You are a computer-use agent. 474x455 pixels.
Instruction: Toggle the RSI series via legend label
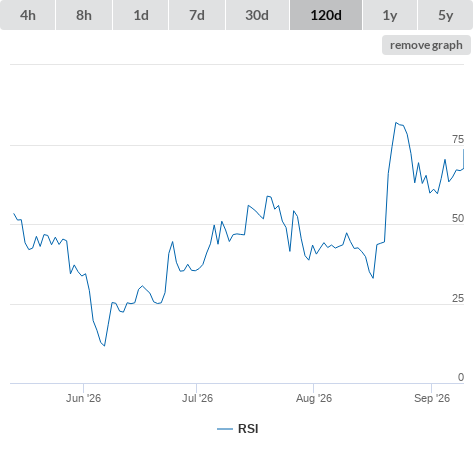(248, 429)
